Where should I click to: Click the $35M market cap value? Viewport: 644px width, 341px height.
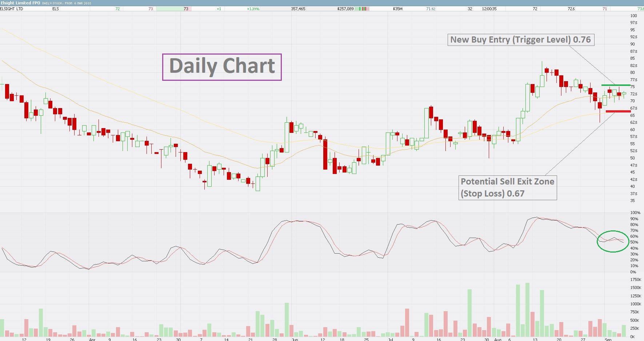(x=397, y=9)
